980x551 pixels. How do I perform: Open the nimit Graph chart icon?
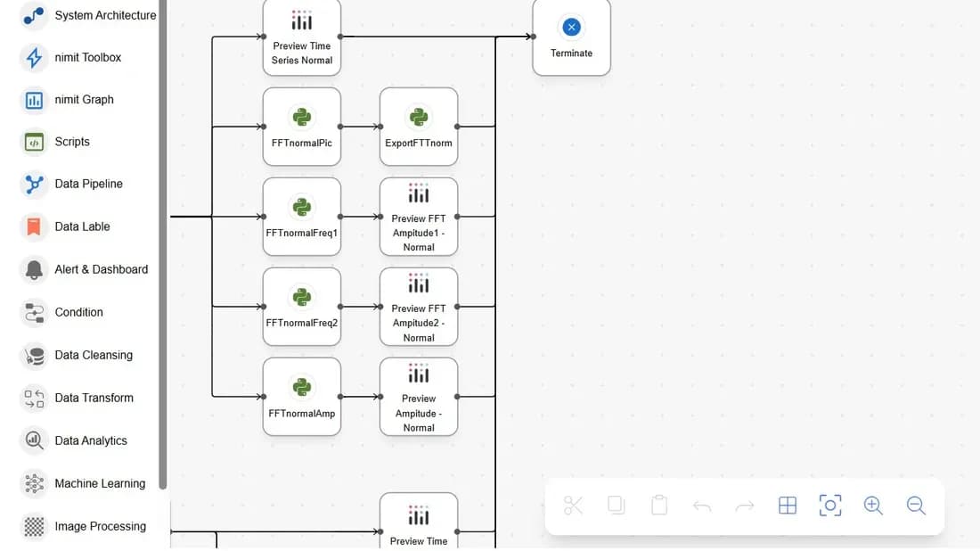(34, 100)
